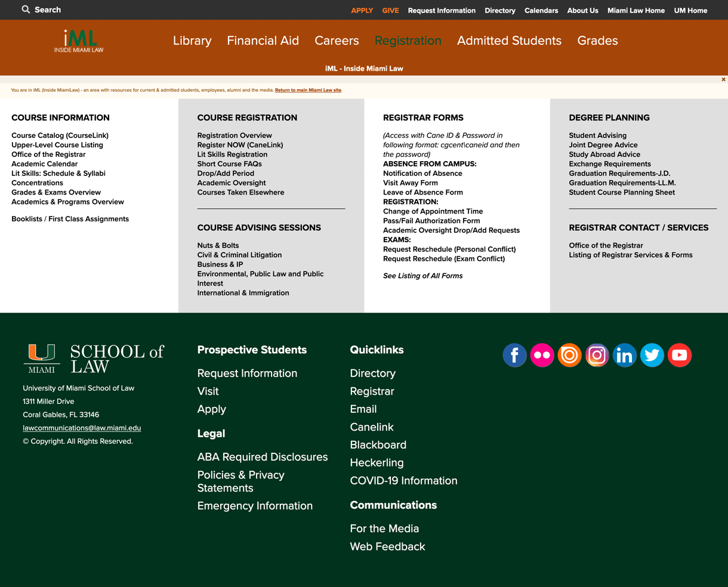Open COVID-19 Information link

(403, 481)
